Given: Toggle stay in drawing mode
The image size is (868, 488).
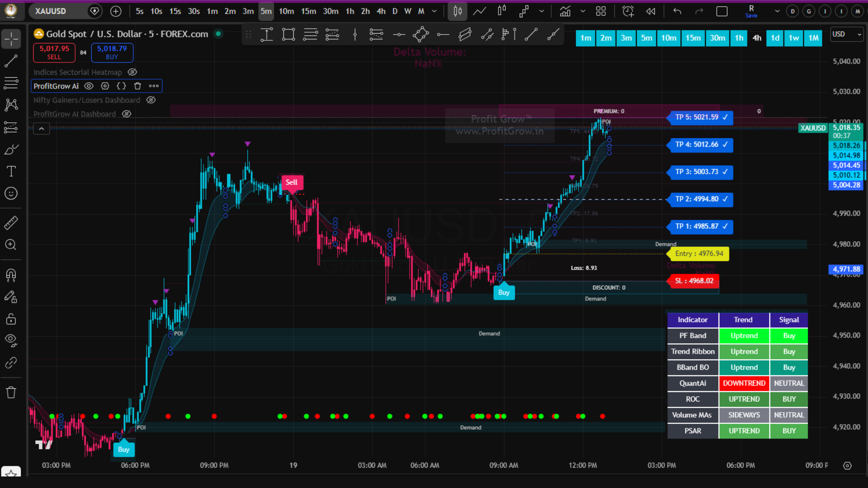Looking at the screenshot, I should 11,297.
